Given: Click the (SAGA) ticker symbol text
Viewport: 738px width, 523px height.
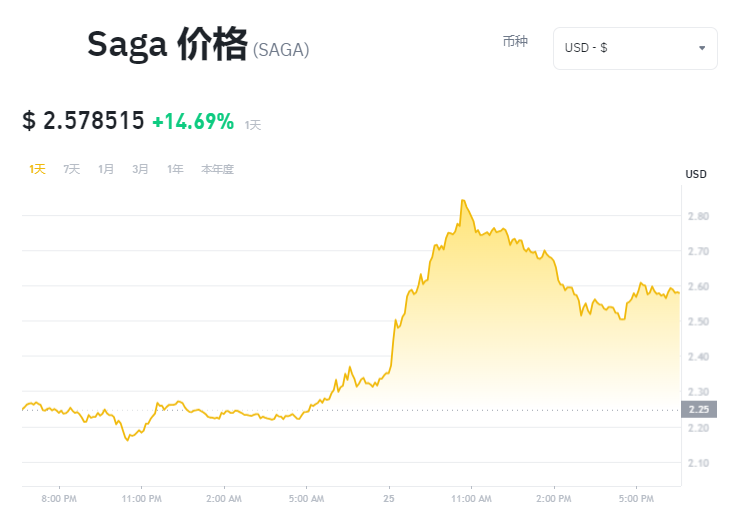Looking at the screenshot, I should pos(281,50).
